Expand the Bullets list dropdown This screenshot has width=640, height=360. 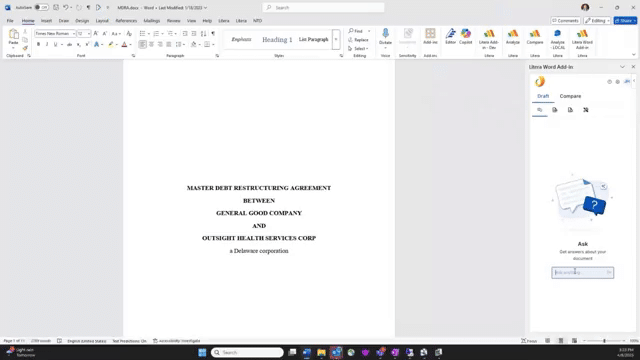pyautogui.click(x=149, y=33)
